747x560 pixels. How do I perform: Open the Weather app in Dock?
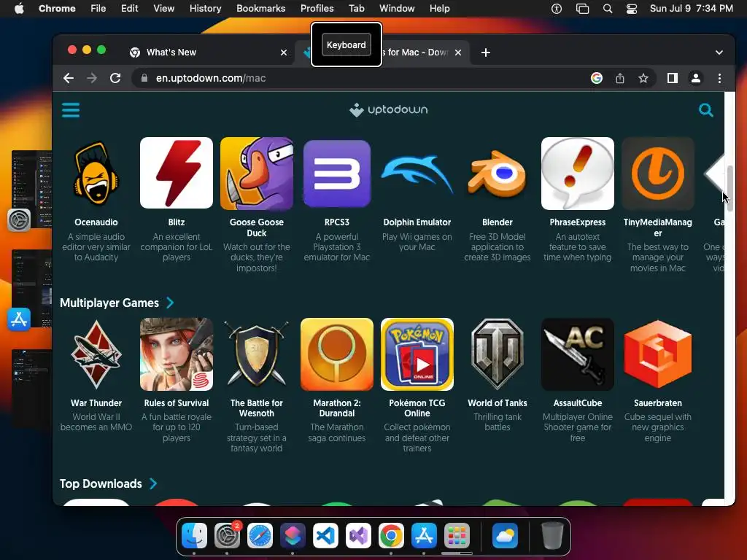(x=505, y=535)
